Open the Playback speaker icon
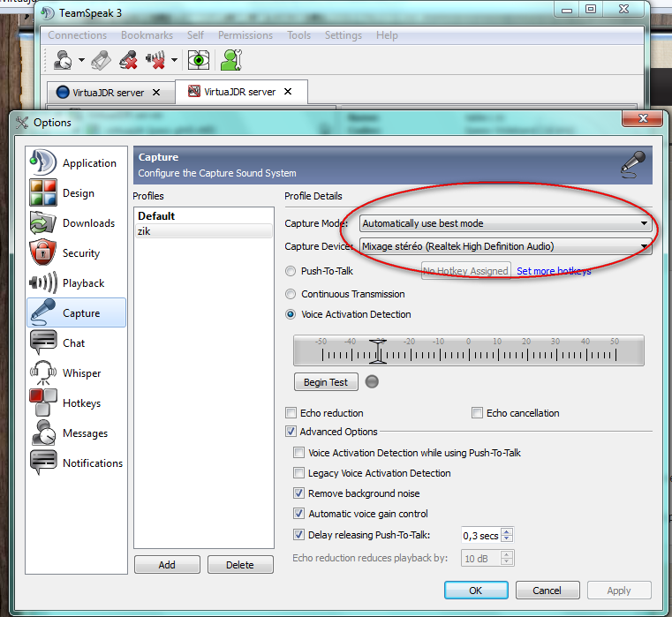 pyautogui.click(x=43, y=282)
